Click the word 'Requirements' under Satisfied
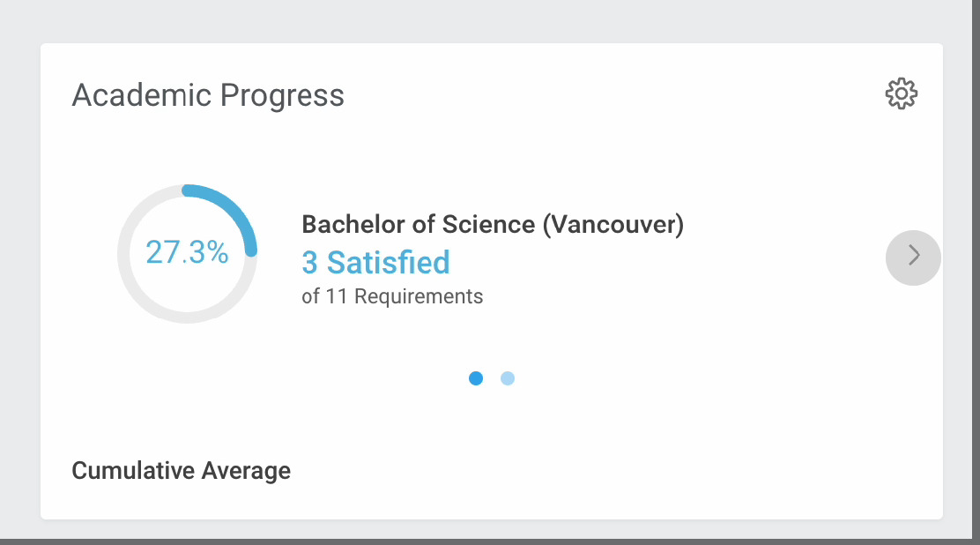 point(419,296)
